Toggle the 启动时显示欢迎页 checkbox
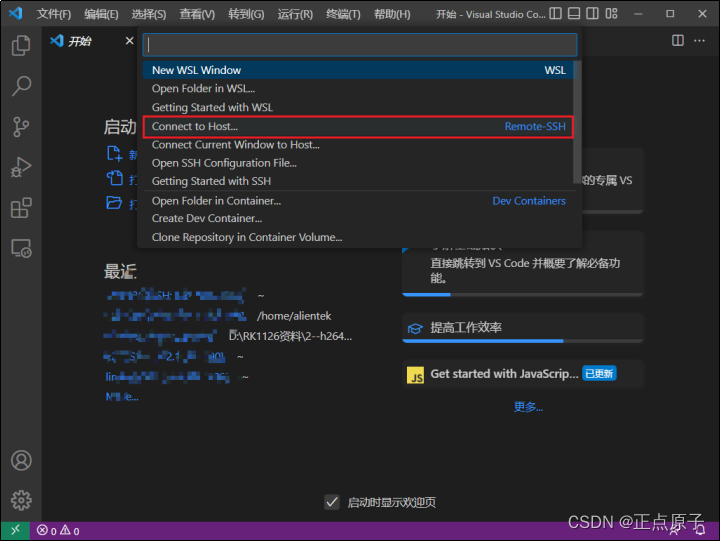Screen dimensions: 721x541 pyautogui.click(x=332, y=502)
